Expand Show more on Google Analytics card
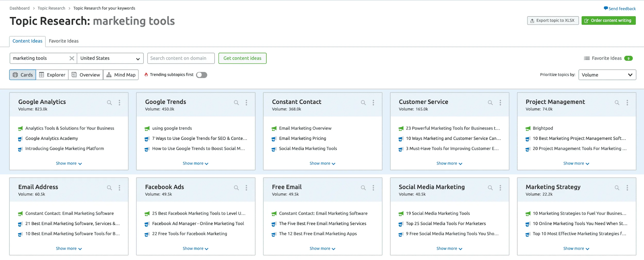Viewport: 644px width, 260px height. coord(69,163)
